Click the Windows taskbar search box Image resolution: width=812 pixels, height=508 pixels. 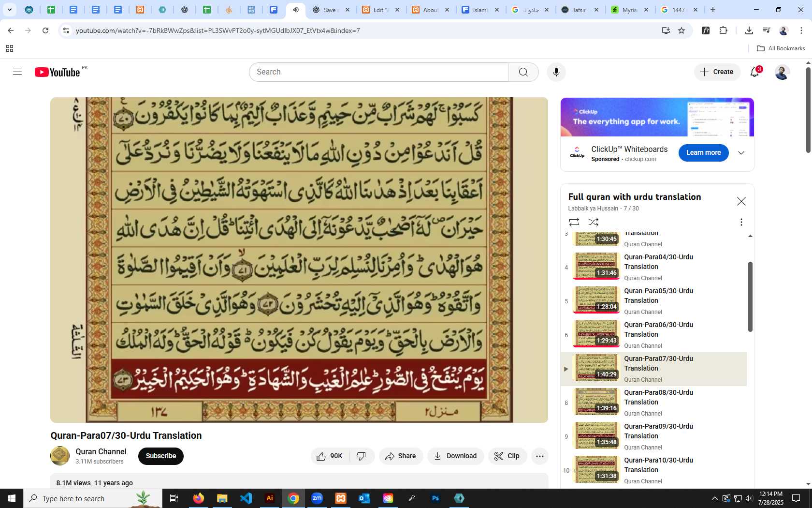pos(93,498)
